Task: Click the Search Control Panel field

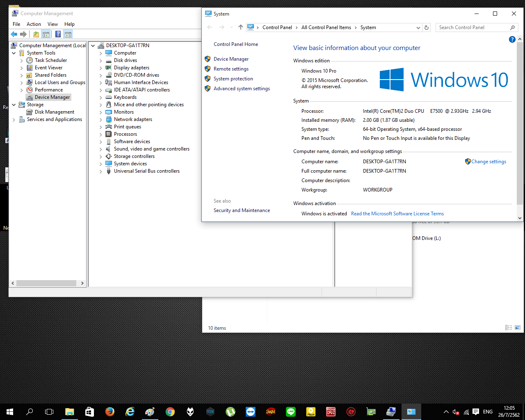Action: pyautogui.click(x=477, y=27)
